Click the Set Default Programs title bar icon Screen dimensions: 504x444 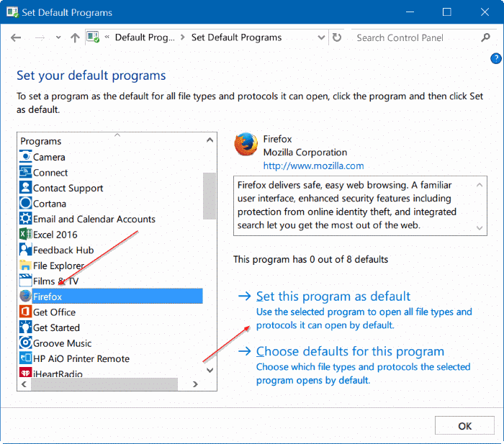coord(12,12)
